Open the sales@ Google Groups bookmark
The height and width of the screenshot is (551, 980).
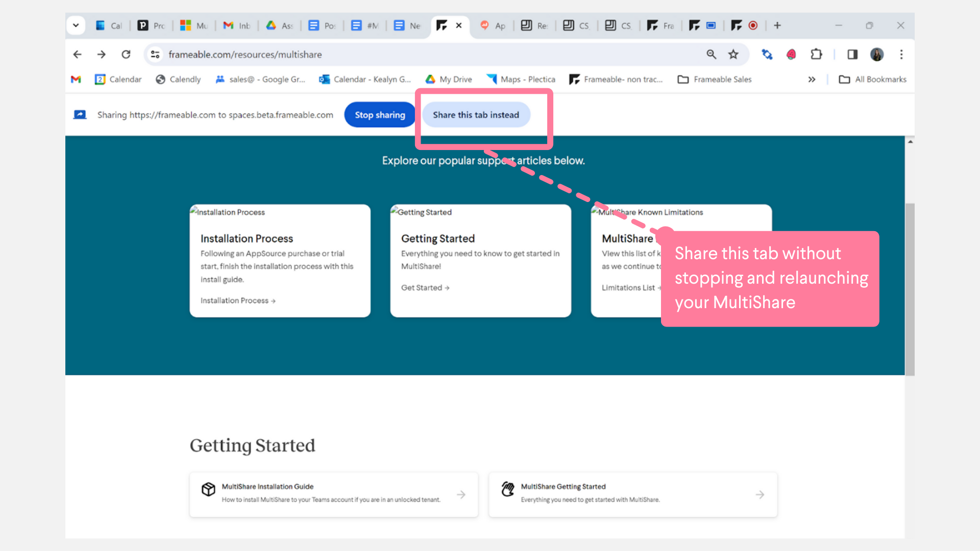pos(260,79)
